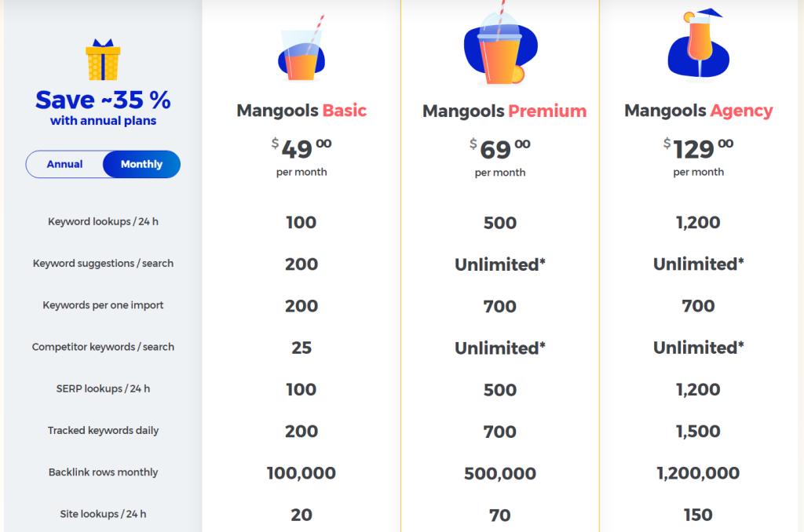Click the Site lookups / 24 h label
This screenshot has width=804, height=532.
pos(103,513)
